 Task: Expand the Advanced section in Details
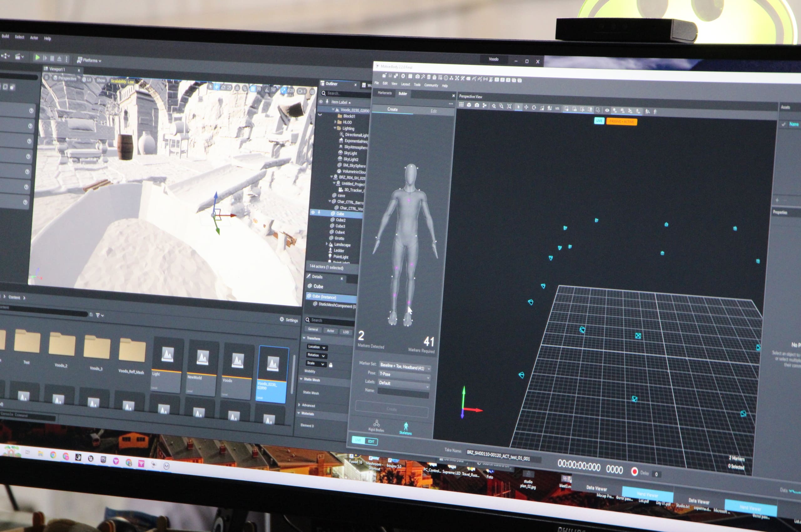coord(299,404)
